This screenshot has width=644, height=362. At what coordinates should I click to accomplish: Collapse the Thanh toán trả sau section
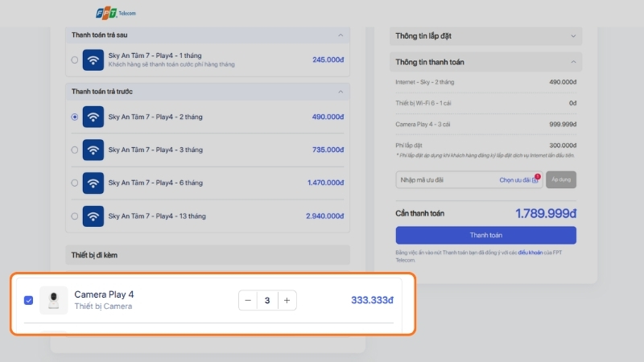[x=341, y=35]
